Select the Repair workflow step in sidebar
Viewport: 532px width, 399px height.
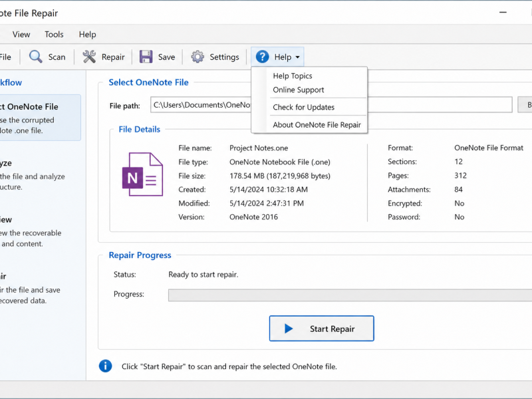[x=31, y=289]
